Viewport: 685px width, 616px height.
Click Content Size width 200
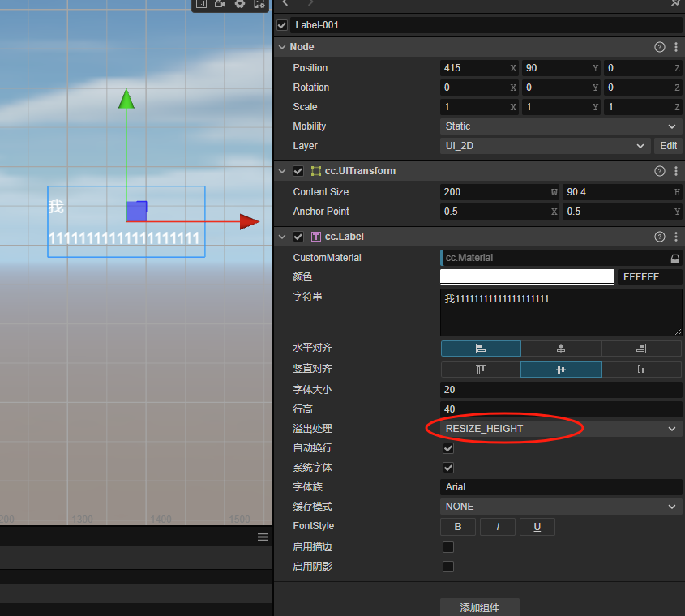(500, 192)
